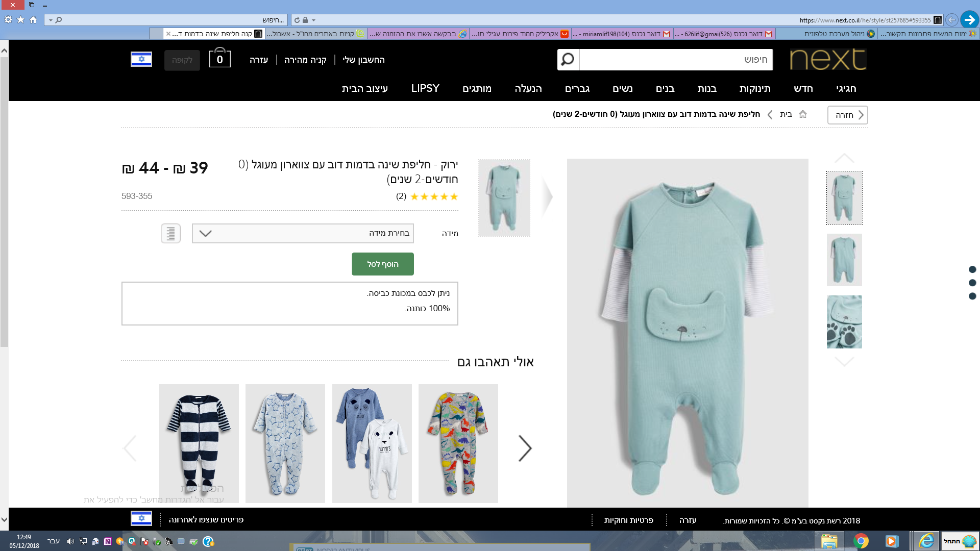The height and width of the screenshot is (551, 980).
Task: Click the חזרה back button
Action: [x=847, y=115]
